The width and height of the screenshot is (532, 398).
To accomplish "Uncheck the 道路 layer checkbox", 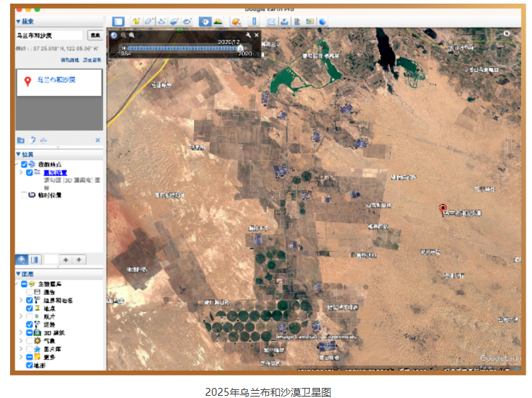I will (x=30, y=324).
